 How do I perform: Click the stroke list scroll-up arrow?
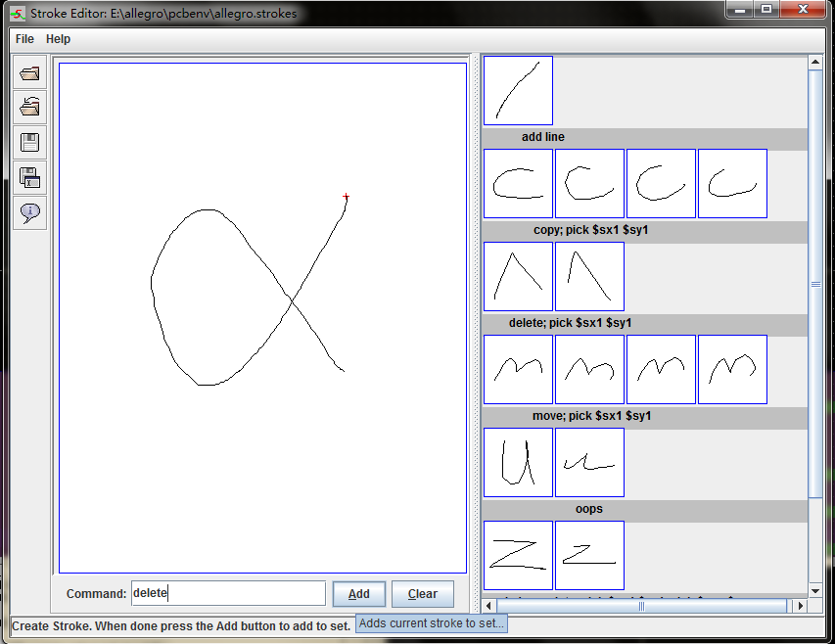coord(815,64)
